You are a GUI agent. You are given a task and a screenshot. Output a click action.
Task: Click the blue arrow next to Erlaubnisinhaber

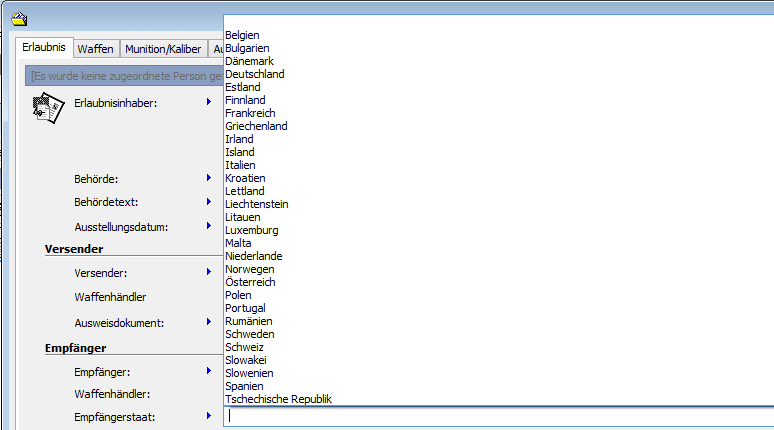pyautogui.click(x=209, y=102)
